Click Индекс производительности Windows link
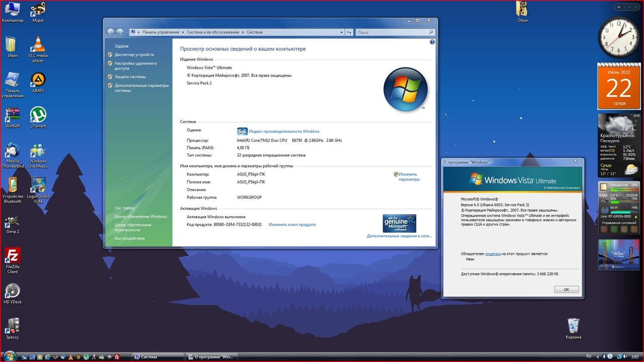644x362 pixels. click(x=284, y=132)
